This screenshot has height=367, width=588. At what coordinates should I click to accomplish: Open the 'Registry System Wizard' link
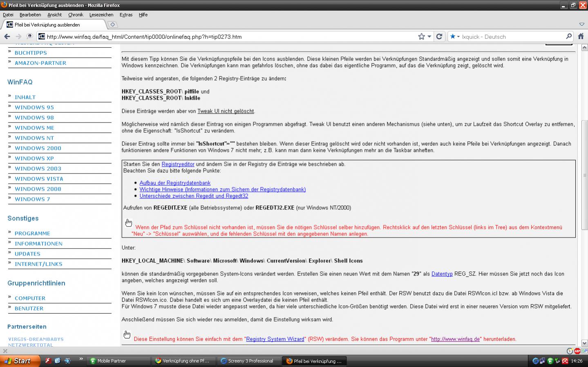(275, 339)
